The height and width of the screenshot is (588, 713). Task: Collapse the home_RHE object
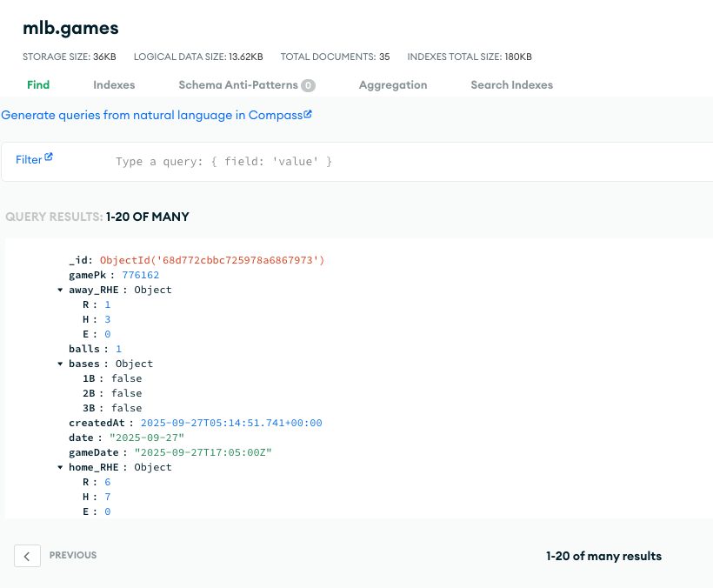60,467
